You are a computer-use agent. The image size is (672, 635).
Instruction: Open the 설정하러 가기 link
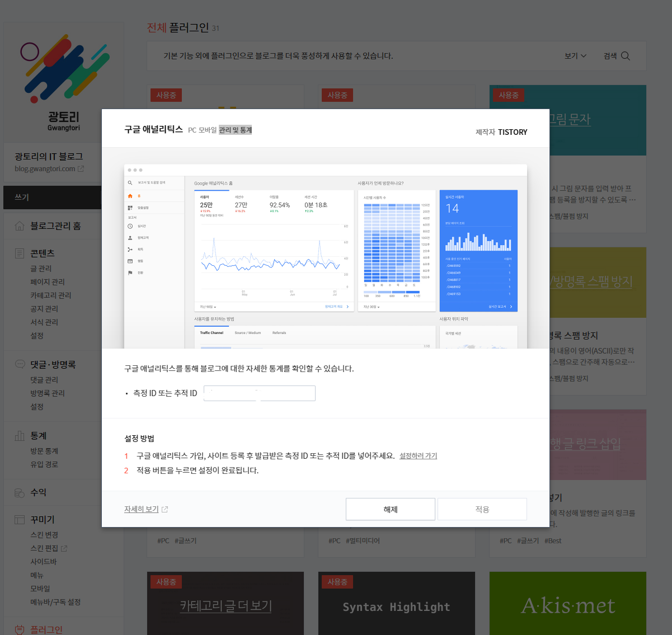click(418, 455)
